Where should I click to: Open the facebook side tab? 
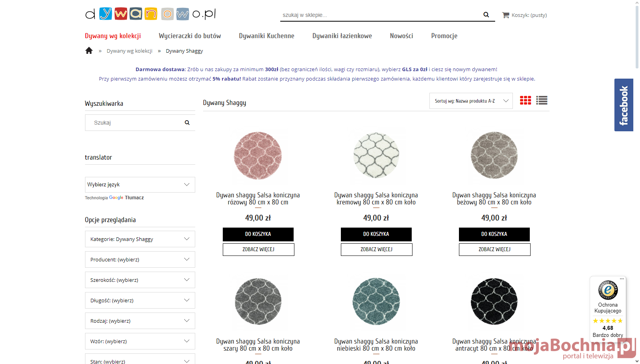[x=623, y=105]
